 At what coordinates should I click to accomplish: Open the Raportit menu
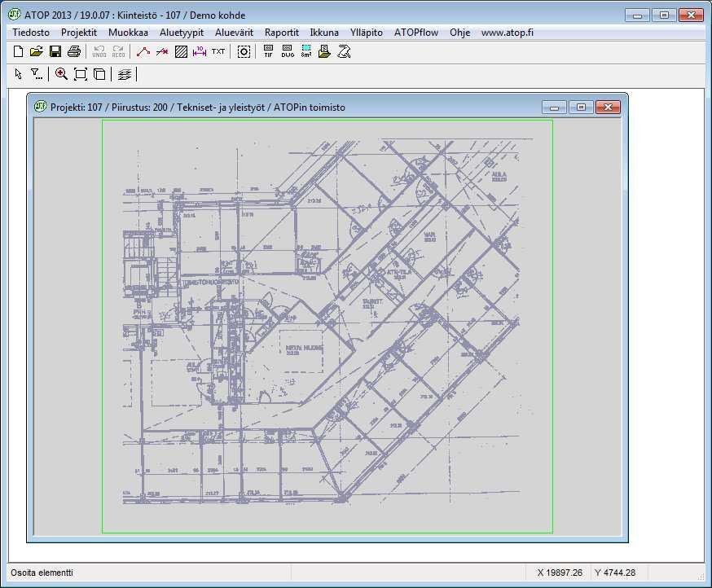(282, 33)
